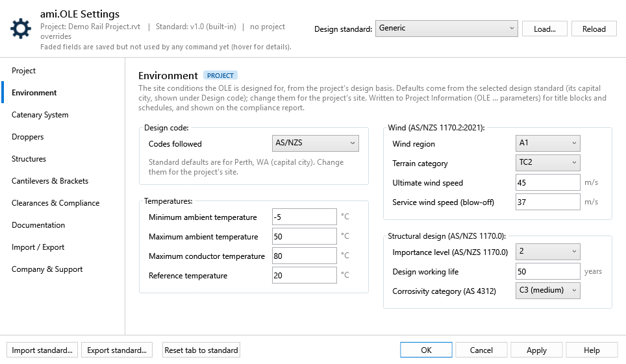Open the Terrain category dropdown

[548, 162]
